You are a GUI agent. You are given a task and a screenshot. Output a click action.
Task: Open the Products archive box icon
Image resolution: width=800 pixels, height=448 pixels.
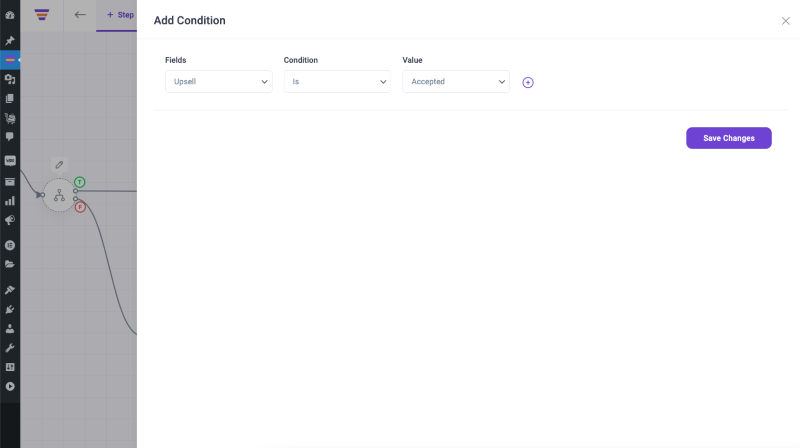10,182
